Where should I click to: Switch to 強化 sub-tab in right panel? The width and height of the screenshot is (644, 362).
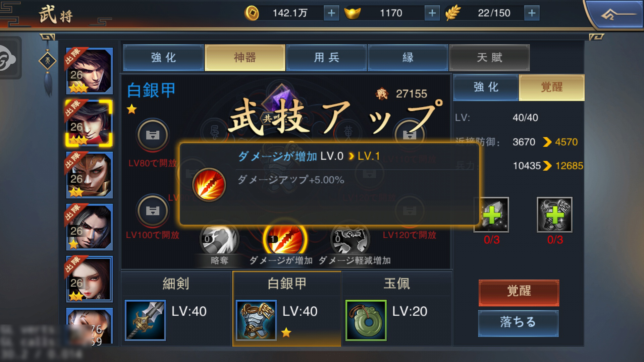tap(486, 87)
